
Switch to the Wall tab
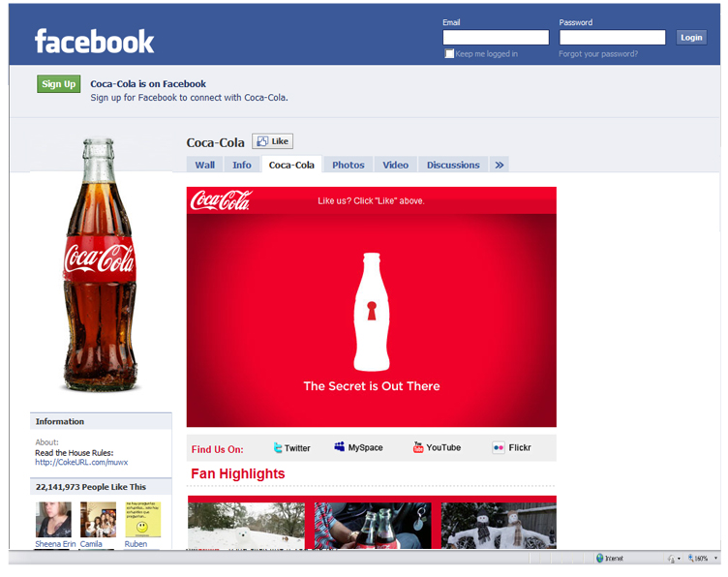pos(205,165)
